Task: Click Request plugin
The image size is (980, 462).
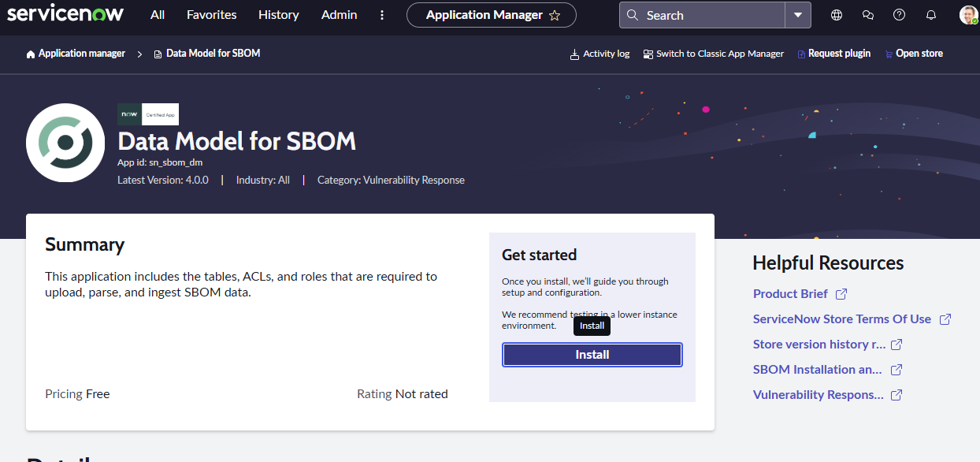Action: (839, 54)
